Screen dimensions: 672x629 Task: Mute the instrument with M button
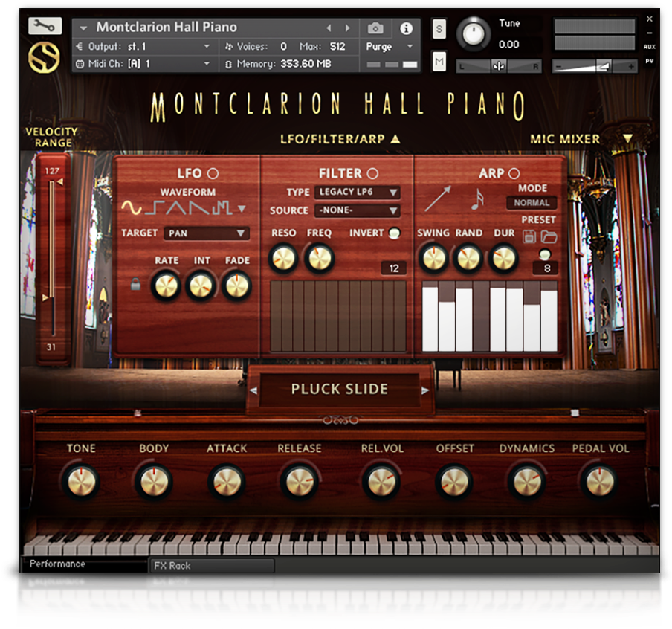[439, 61]
